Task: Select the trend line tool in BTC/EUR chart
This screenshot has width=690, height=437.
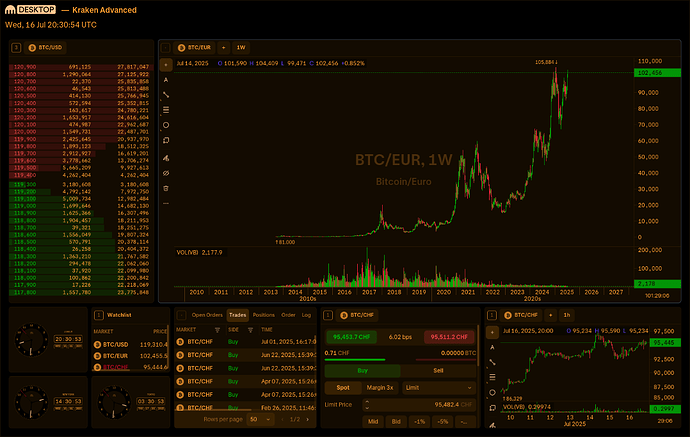Action: [x=166, y=95]
